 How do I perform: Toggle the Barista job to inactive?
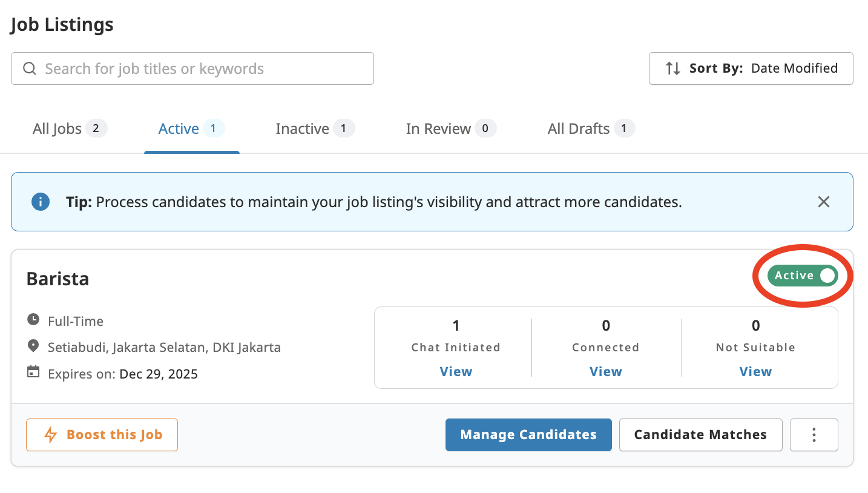(802, 276)
